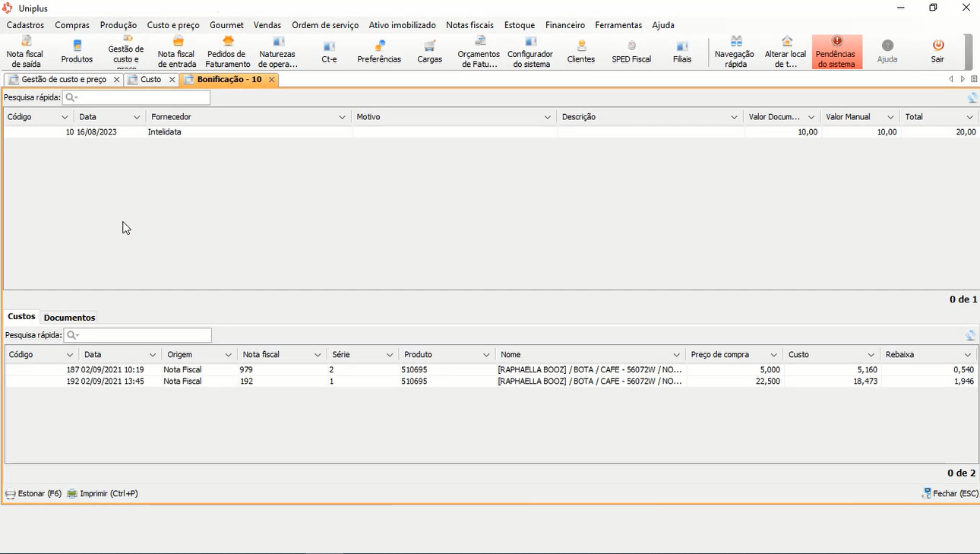
Task: Open Preço de compra column dropdown
Action: click(x=774, y=355)
